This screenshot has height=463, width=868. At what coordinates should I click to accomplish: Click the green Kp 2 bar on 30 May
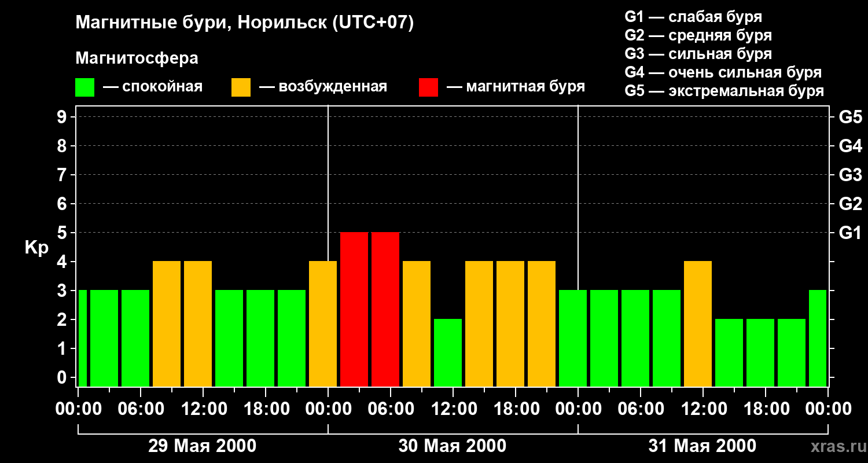[448, 352]
